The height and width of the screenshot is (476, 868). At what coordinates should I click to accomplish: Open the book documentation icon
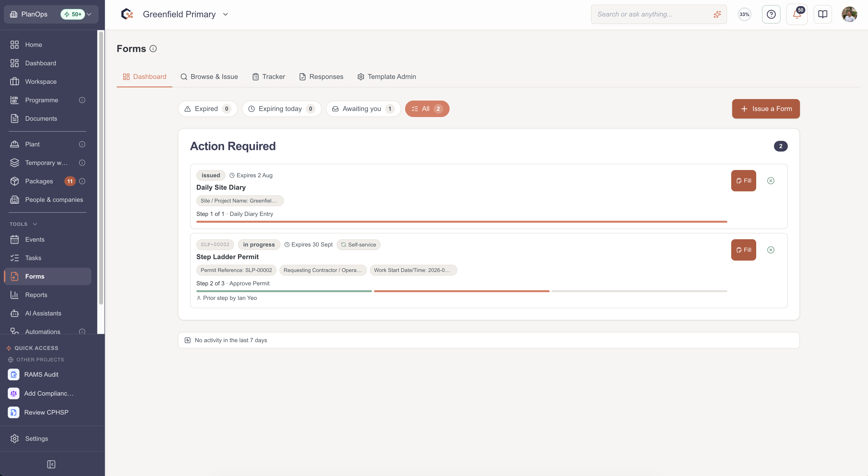(x=823, y=14)
